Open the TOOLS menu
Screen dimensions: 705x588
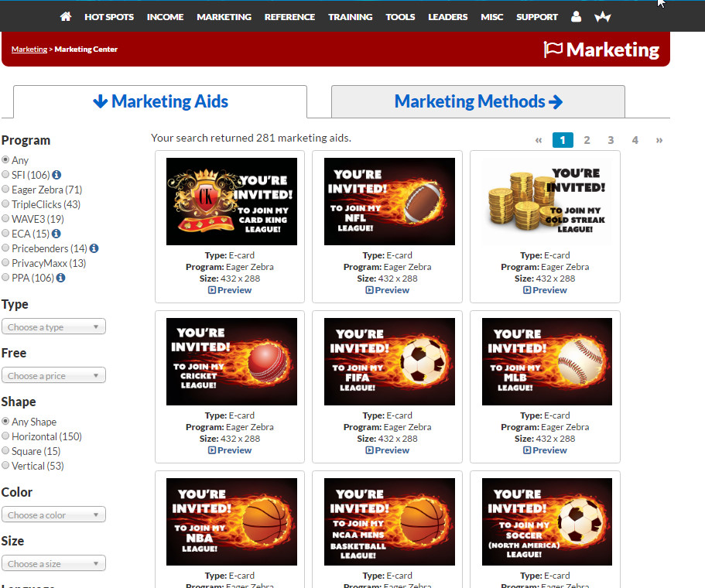tap(400, 17)
